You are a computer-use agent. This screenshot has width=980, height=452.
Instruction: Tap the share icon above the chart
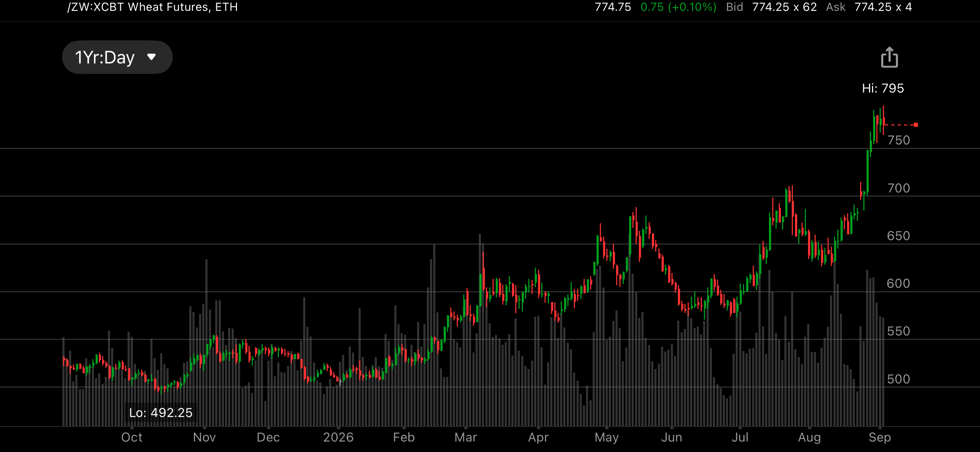(889, 57)
